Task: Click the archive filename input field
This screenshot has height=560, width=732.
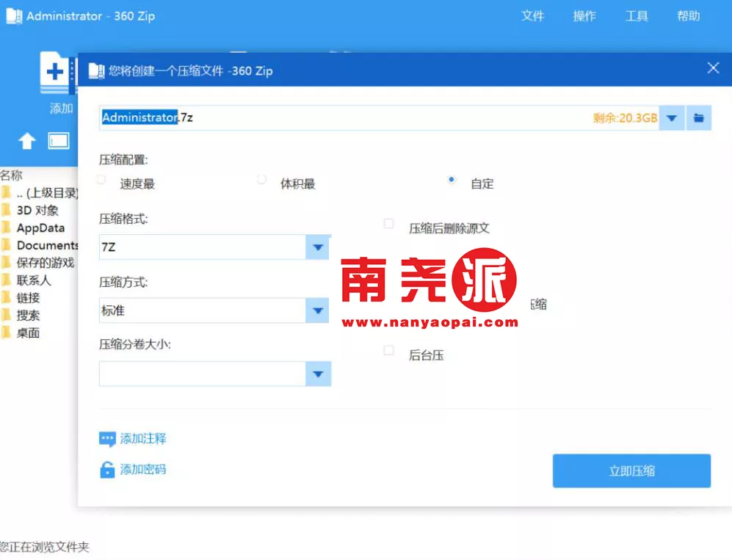Action: tap(379, 118)
